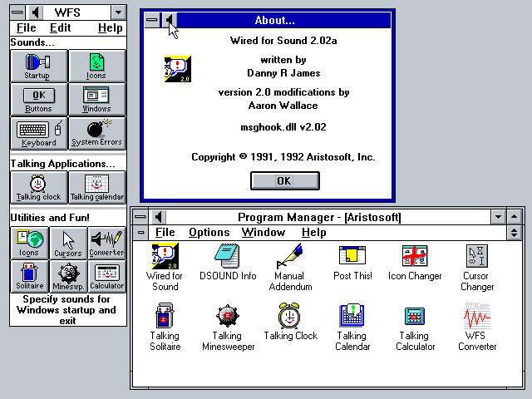Viewport: 532px width, 399px height.
Task: Click the 'Talking Applications...' heading
Action: [x=63, y=164]
